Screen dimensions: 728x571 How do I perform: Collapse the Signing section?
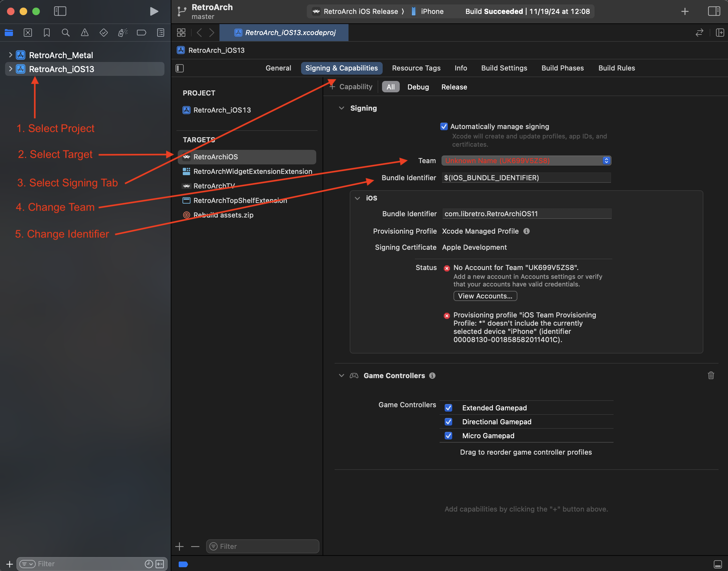342,108
